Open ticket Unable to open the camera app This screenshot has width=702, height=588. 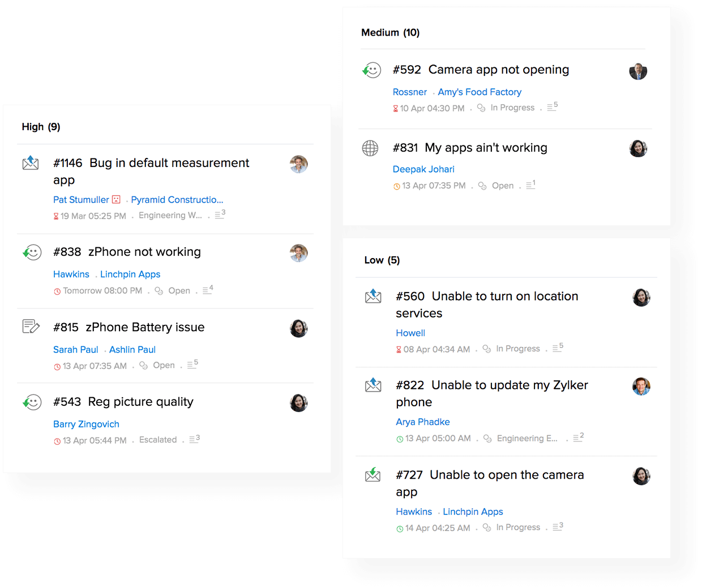[x=490, y=483]
